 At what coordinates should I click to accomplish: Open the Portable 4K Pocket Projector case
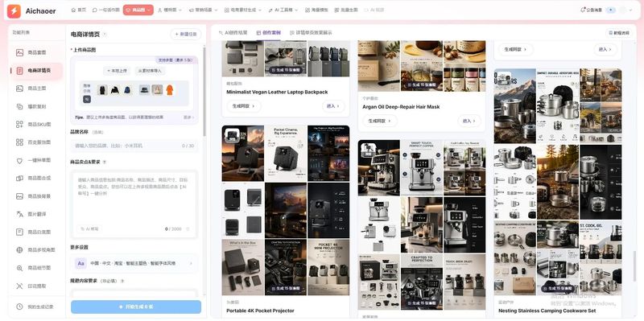(x=286, y=222)
